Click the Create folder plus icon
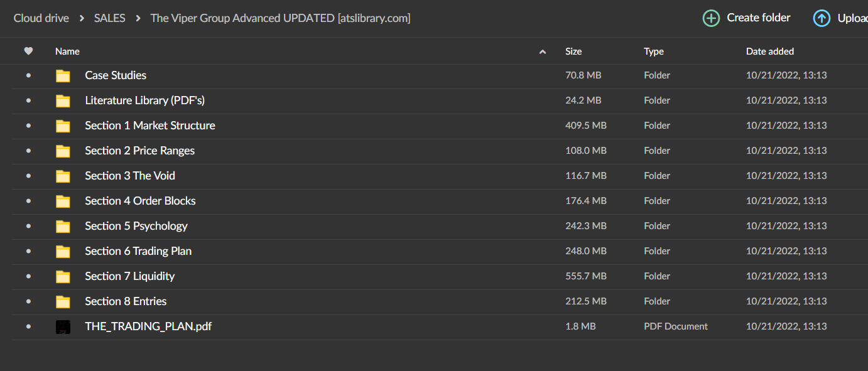This screenshot has width=868, height=371. click(x=711, y=18)
